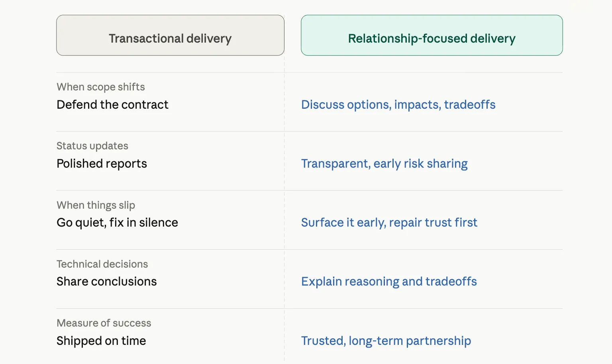
Task: Select the 'Defend the contract' text
Action: (112, 104)
